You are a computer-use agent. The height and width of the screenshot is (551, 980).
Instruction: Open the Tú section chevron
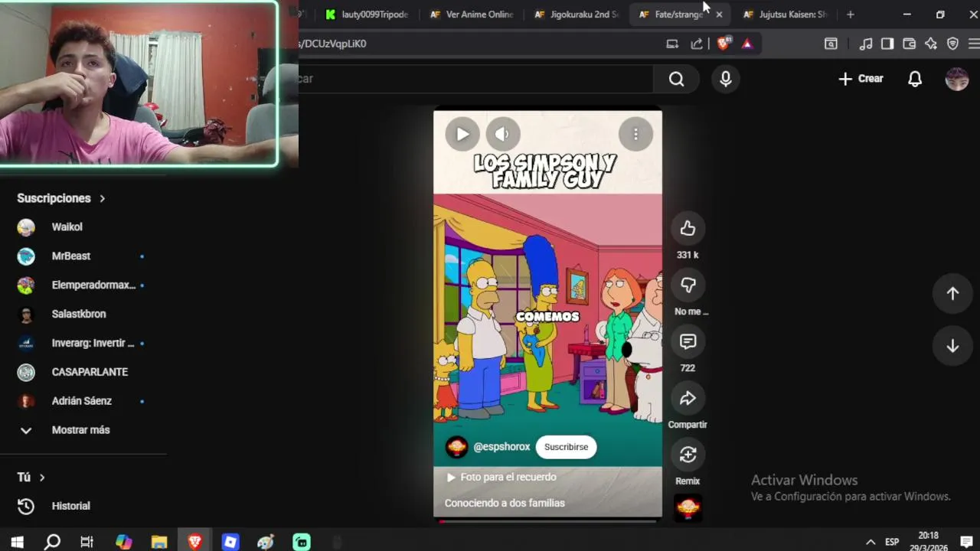pos(42,478)
